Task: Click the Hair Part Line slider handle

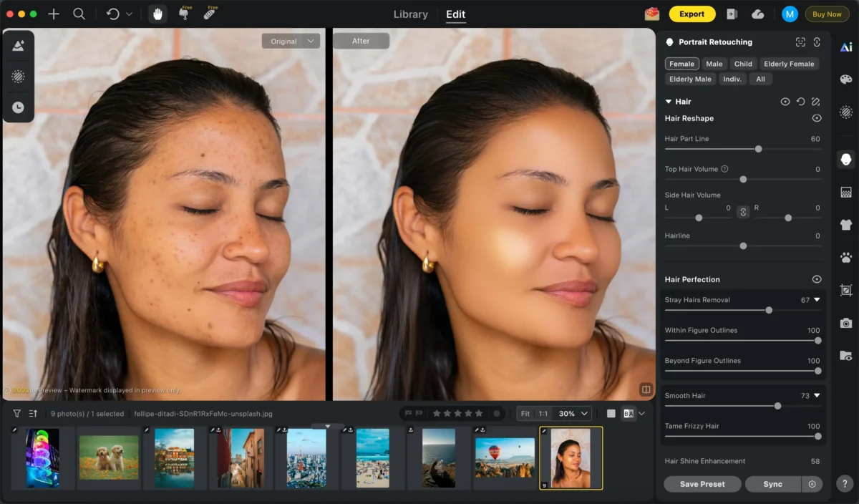Action: coord(758,149)
